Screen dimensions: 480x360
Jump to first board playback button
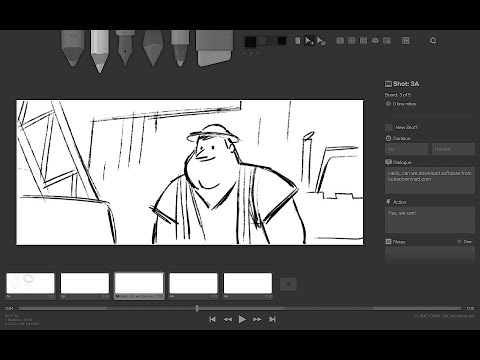click(212, 319)
